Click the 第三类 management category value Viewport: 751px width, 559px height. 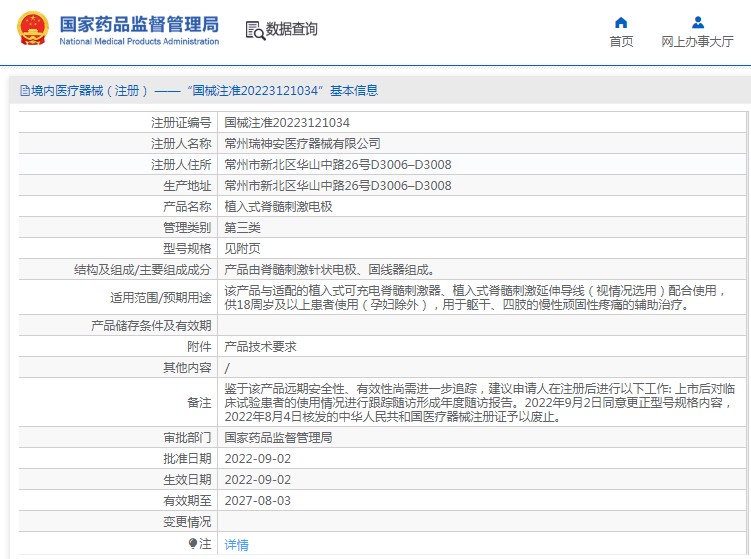[x=243, y=227]
